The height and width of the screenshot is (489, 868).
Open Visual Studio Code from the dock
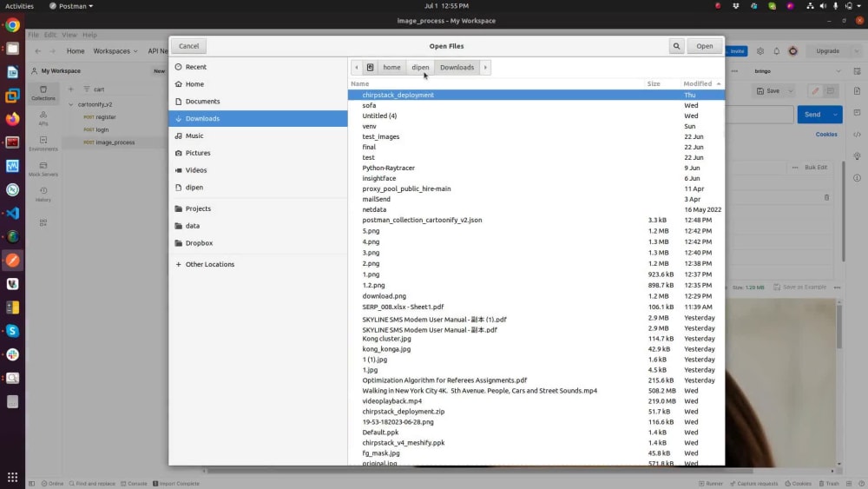(12, 213)
